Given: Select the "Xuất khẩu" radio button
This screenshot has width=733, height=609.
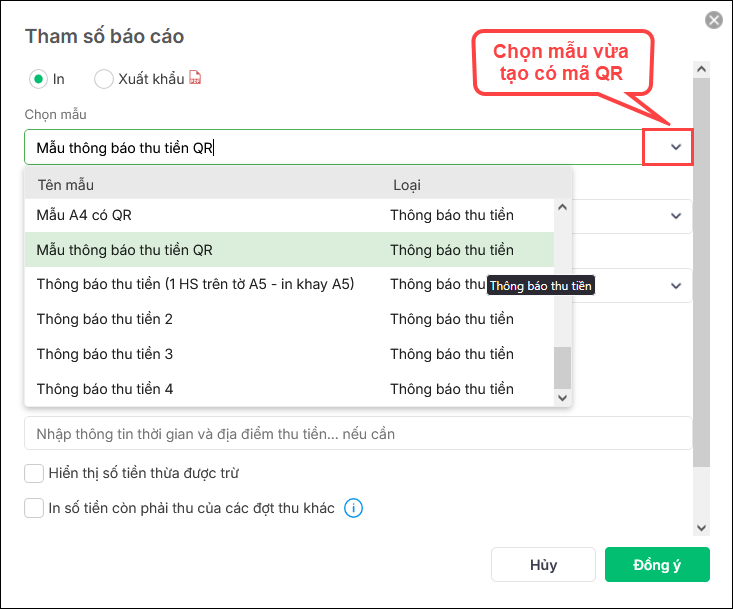Looking at the screenshot, I should click(104, 79).
